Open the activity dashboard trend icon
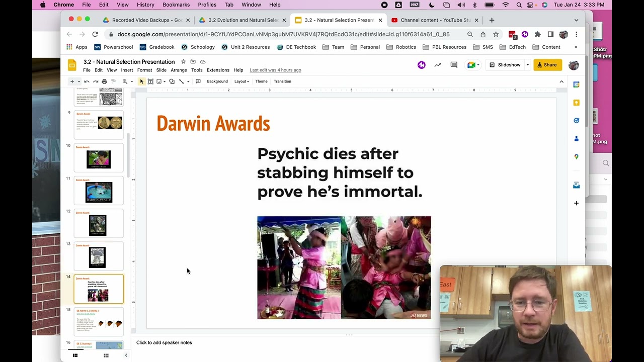Image resolution: width=644 pixels, height=362 pixels. pyautogui.click(x=438, y=65)
